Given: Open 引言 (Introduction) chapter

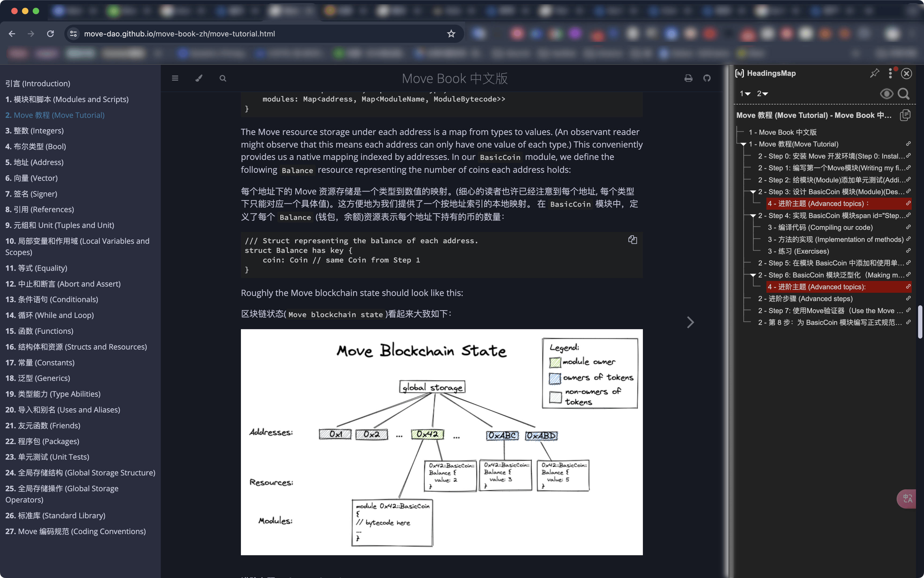Looking at the screenshot, I should pos(38,83).
